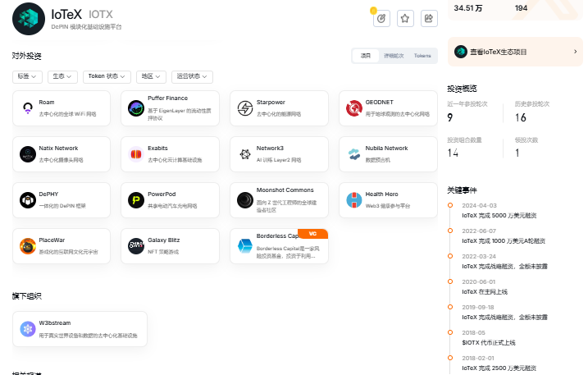
Task: Click 'IoTeX 完成 2500 万美元融资' event
Action: [499, 368]
